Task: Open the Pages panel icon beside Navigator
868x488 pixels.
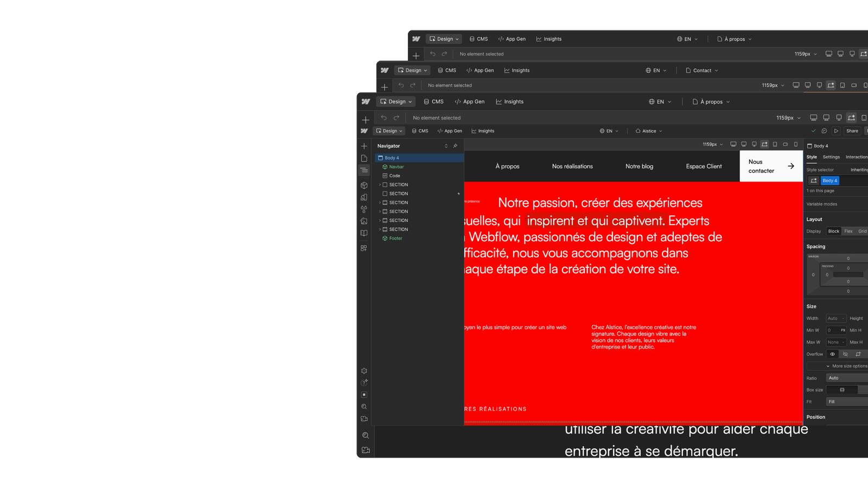Action: point(364,158)
